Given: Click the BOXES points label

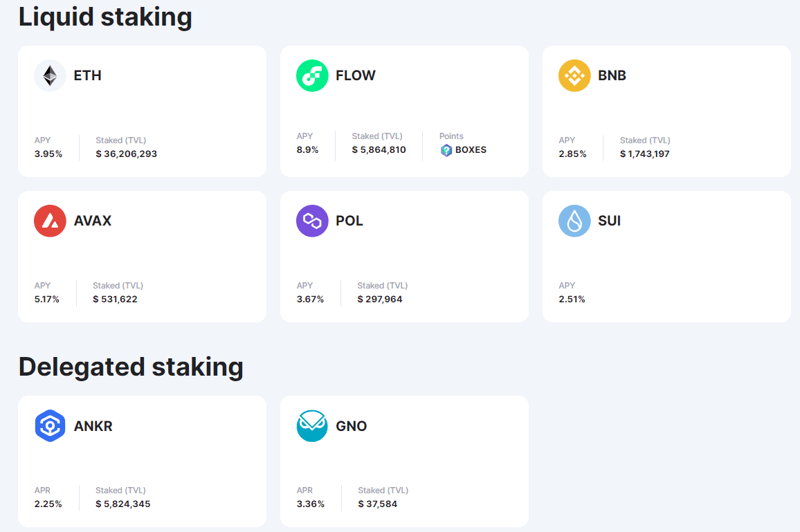Looking at the screenshot, I should 471,150.
